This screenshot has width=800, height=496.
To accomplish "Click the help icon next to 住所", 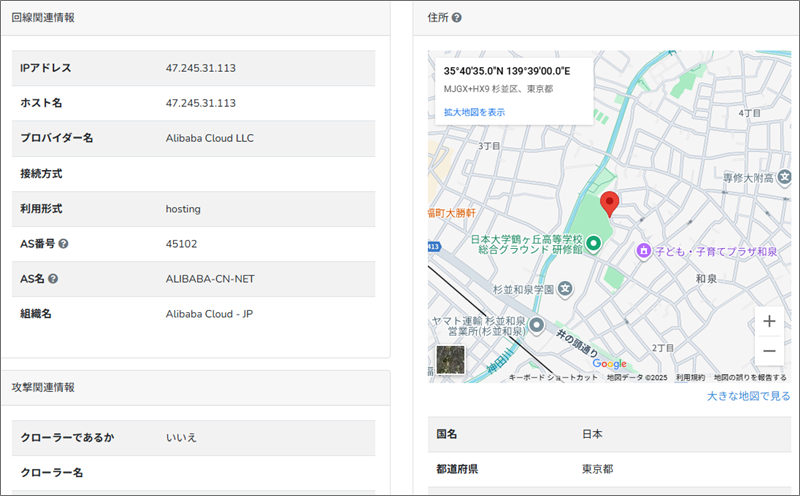I will (457, 18).
